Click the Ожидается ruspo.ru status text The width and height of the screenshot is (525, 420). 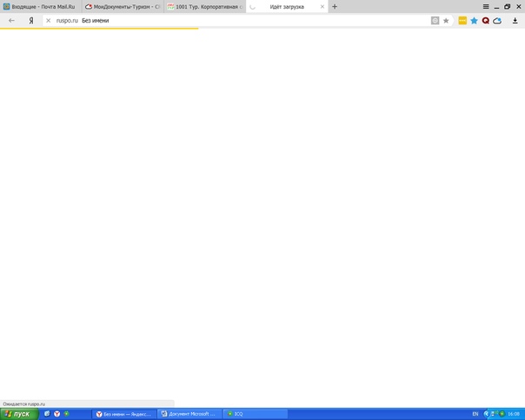pos(23,404)
